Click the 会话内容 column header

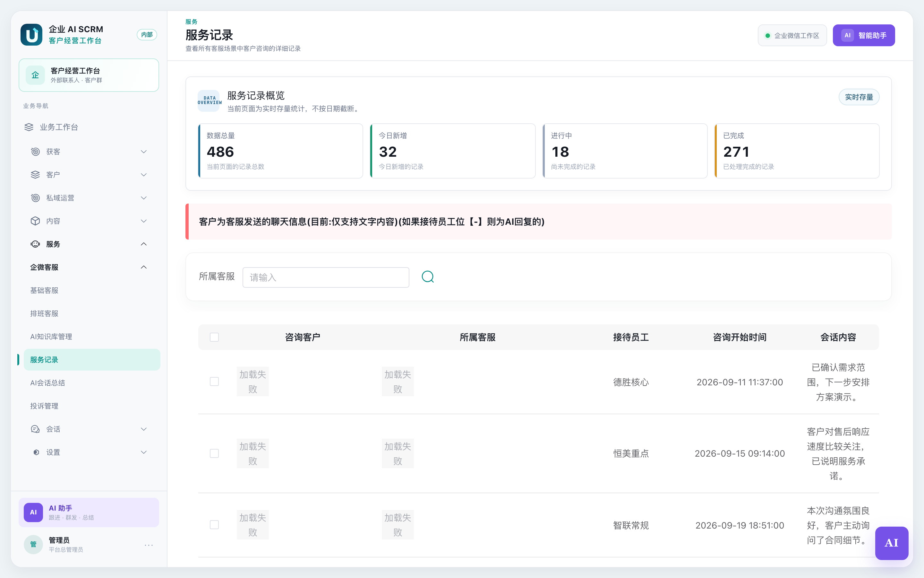pos(838,337)
